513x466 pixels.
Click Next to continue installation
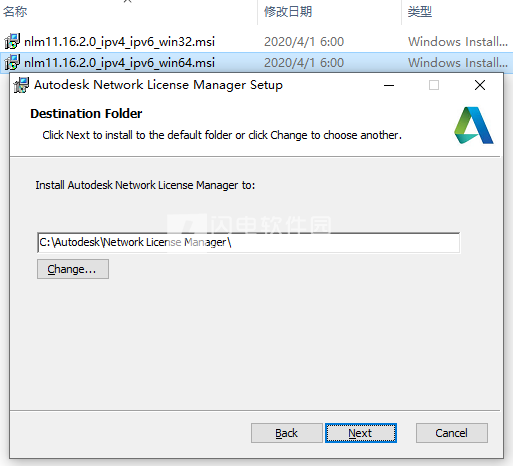tap(361, 433)
